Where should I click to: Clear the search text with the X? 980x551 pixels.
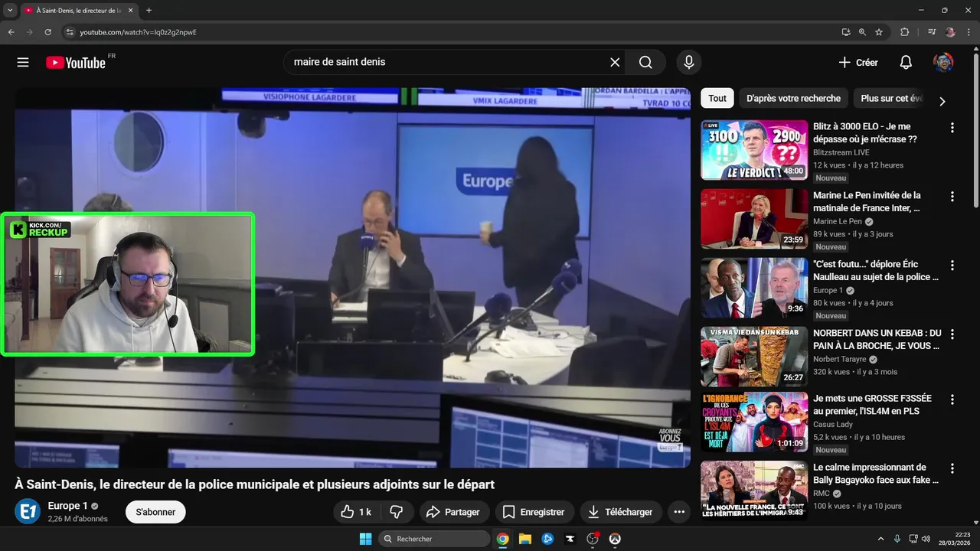coord(615,63)
